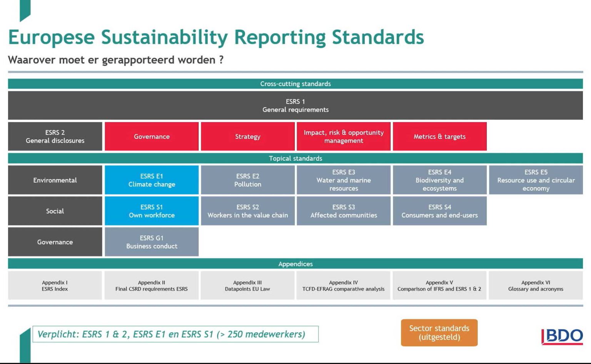This screenshot has height=364, width=591.
Task: Select the Metrics & targets tile
Action: (439, 136)
